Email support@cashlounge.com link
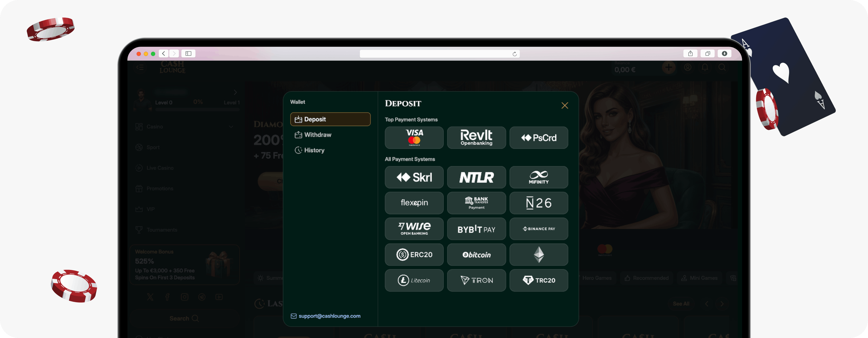Screen dimensions: 868x338 (x=326, y=316)
